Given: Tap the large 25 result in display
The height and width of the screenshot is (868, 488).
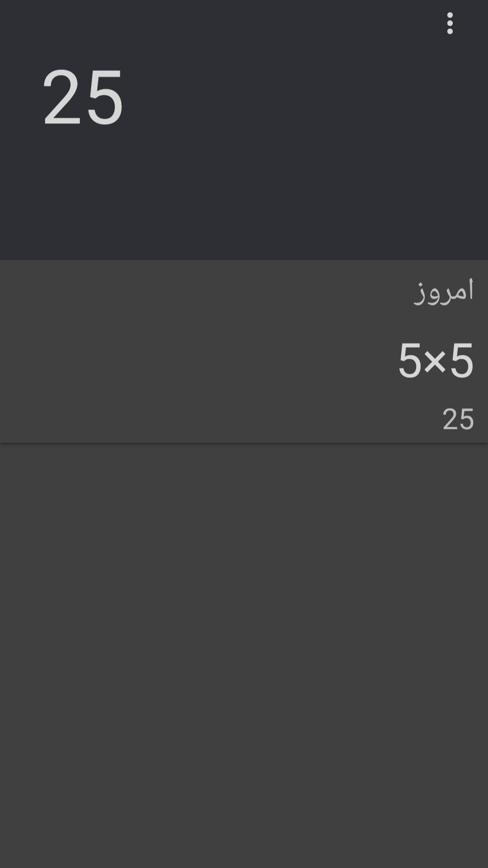Looking at the screenshot, I should click(83, 97).
